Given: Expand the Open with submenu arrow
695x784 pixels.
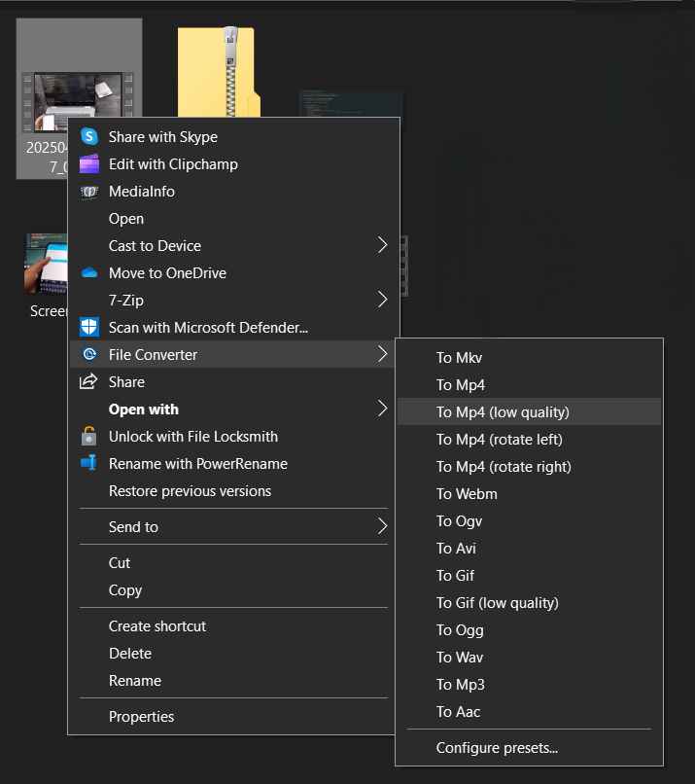Looking at the screenshot, I should click(382, 409).
